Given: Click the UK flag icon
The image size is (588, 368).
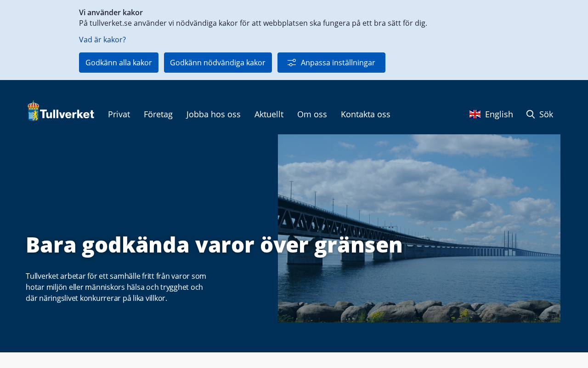Looking at the screenshot, I should pos(475,114).
